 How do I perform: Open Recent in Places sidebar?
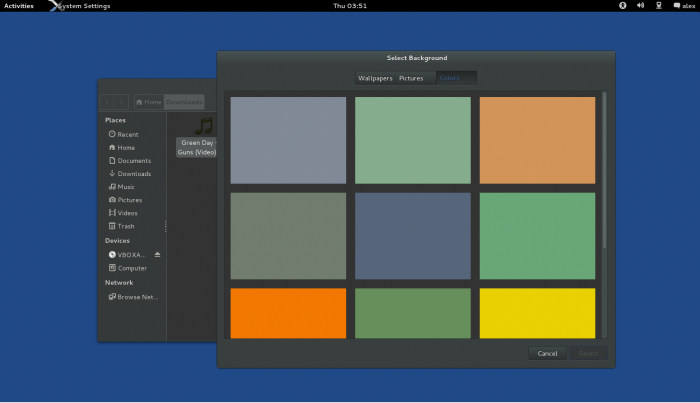coord(126,134)
